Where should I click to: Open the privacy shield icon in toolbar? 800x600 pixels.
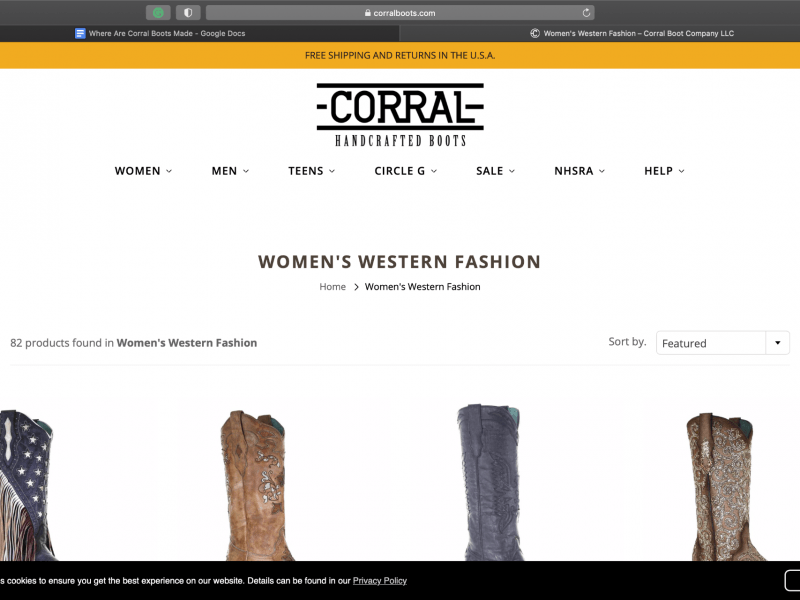[188, 13]
